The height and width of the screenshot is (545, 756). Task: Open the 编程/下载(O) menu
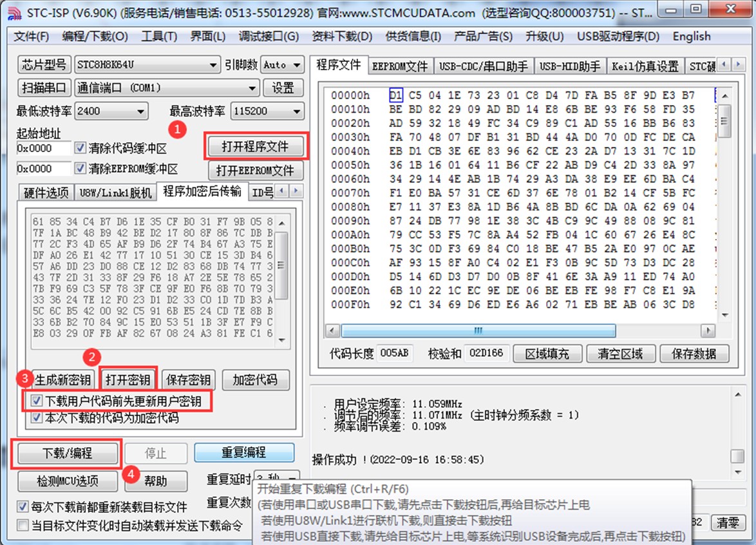click(95, 36)
